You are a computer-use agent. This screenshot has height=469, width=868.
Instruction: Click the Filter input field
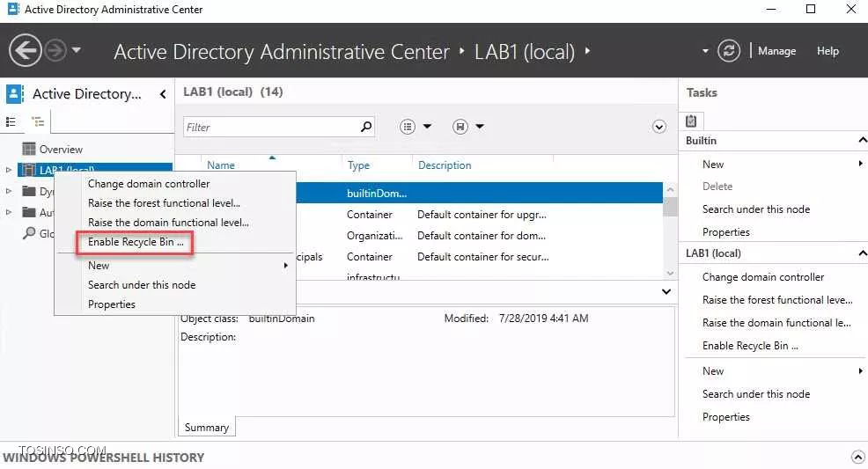click(x=271, y=128)
